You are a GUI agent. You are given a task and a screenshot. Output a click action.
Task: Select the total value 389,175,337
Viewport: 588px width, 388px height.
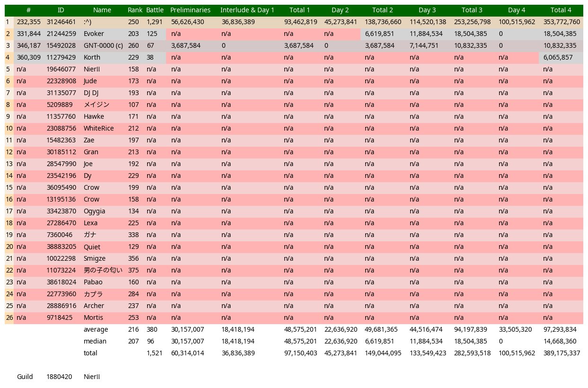(562, 353)
